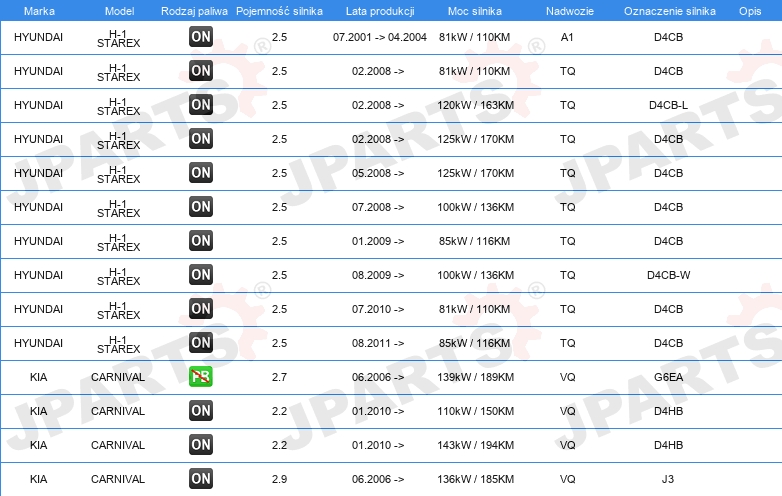This screenshot has height=496, width=782.
Task: Select the engine code G6EA
Action: (x=668, y=377)
